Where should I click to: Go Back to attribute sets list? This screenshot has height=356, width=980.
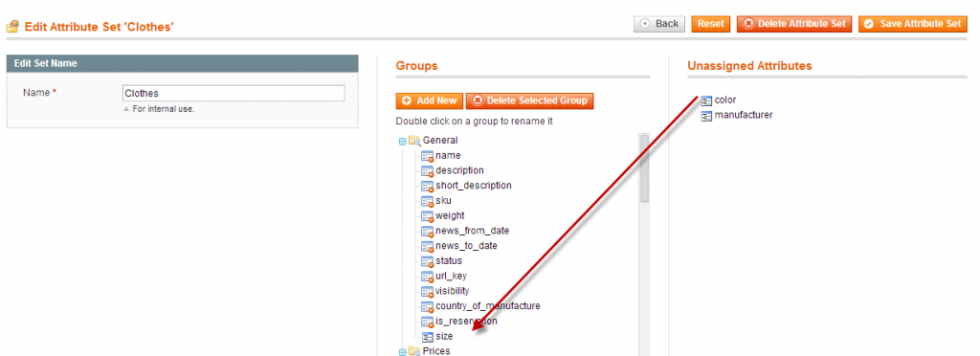659,24
